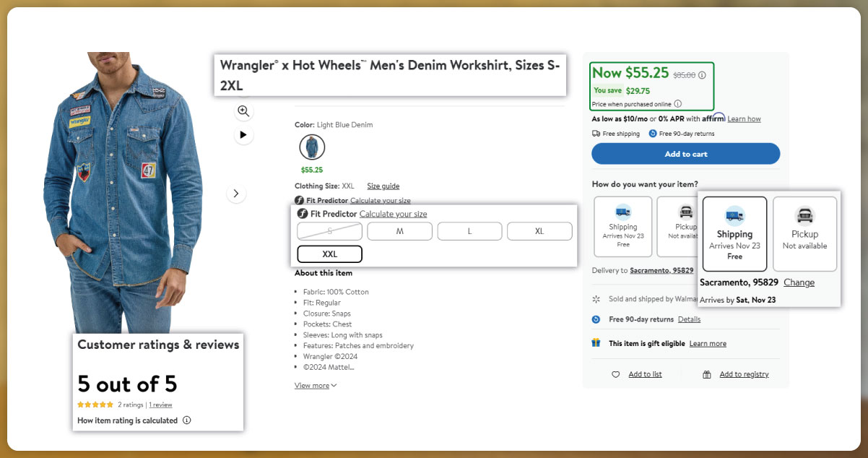This screenshot has width=868, height=458.
Task: Click info icon beside How item rating is calculated
Action: (x=187, y=420)
